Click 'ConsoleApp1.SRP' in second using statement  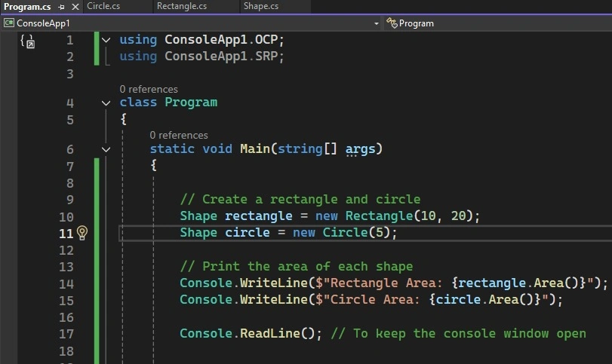pyautogui.click(x=221, y=57)
